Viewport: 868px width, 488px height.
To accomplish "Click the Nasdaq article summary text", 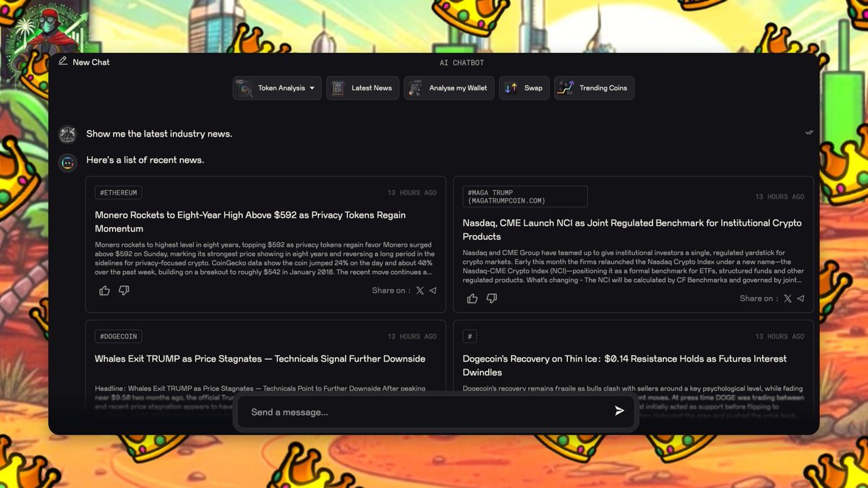I will click(633, 266).
